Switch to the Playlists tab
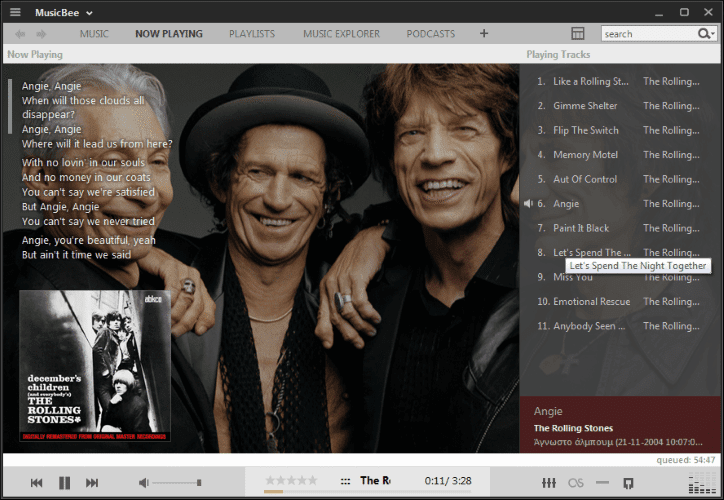 251,34
